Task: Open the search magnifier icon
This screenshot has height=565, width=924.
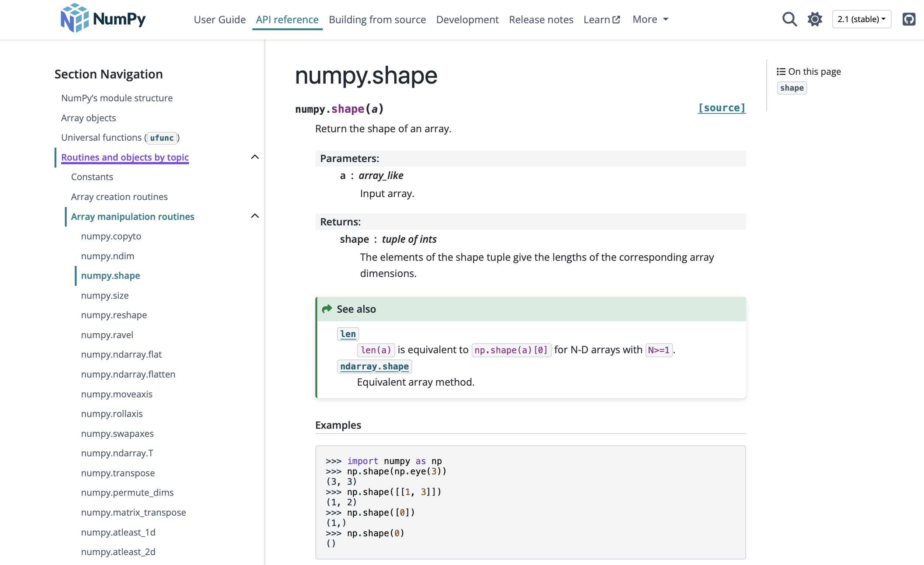Action: (790, 19)
